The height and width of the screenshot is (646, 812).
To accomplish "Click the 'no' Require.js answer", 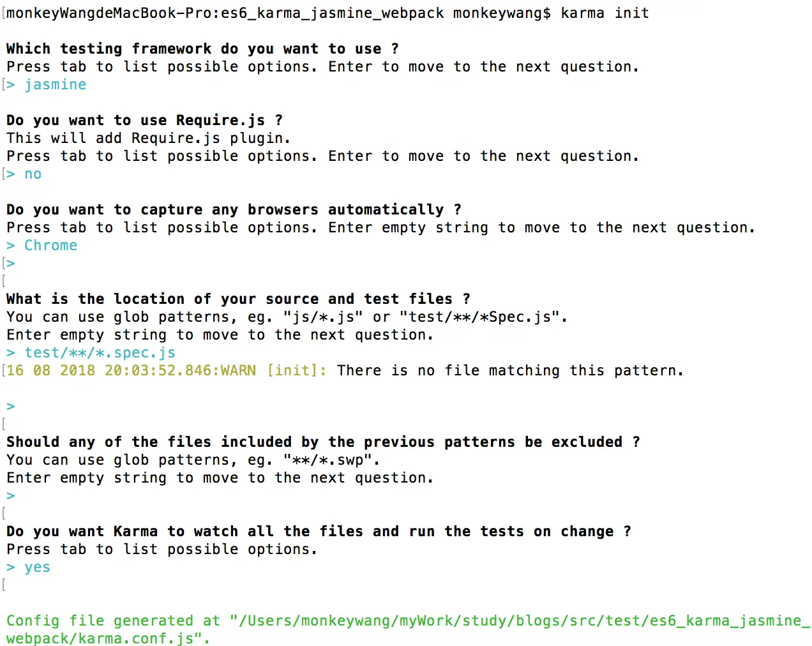I will click(x=33, y=174).
